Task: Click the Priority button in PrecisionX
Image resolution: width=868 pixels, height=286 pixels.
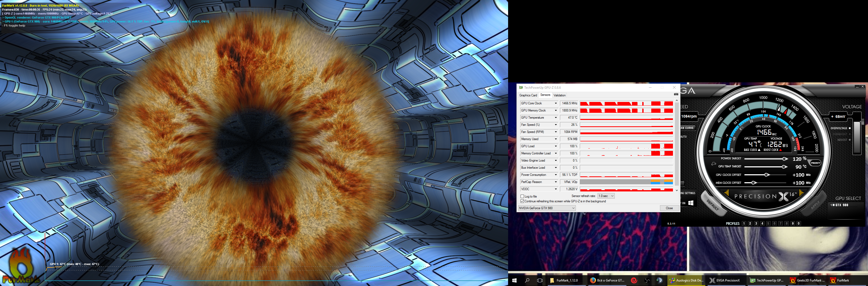Action: 815,163
